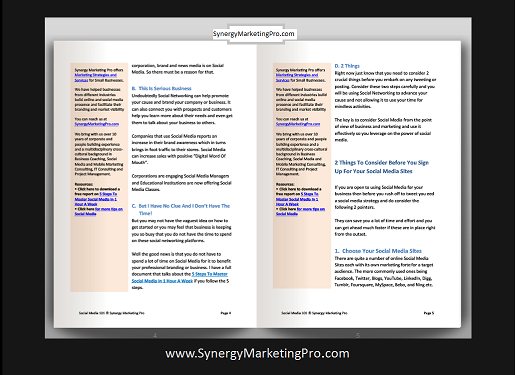Click the 'Page 5' footer label
This screenshot has width=515, height=375.
429,313
